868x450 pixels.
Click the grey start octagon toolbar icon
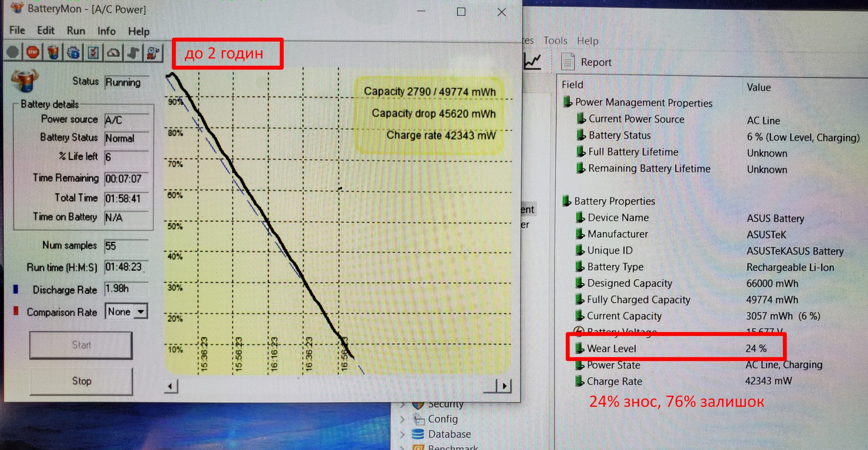[13, 52]
